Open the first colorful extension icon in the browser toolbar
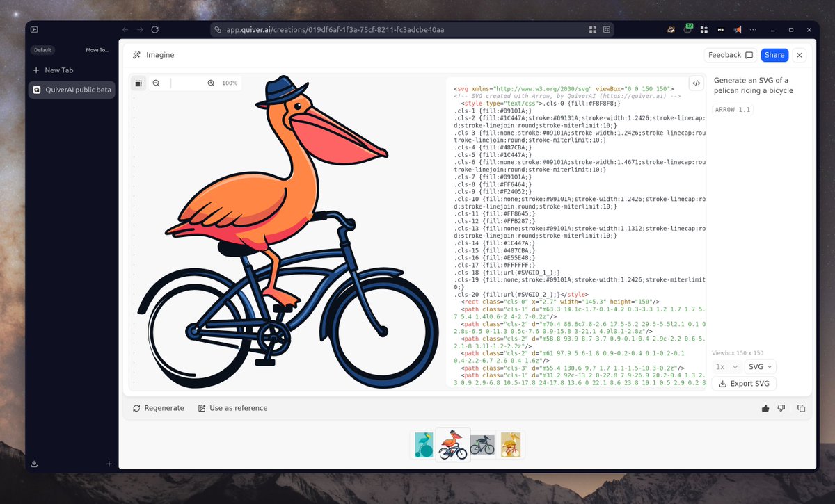This screenshot has width=835, height=504. (x=671, y=30)
